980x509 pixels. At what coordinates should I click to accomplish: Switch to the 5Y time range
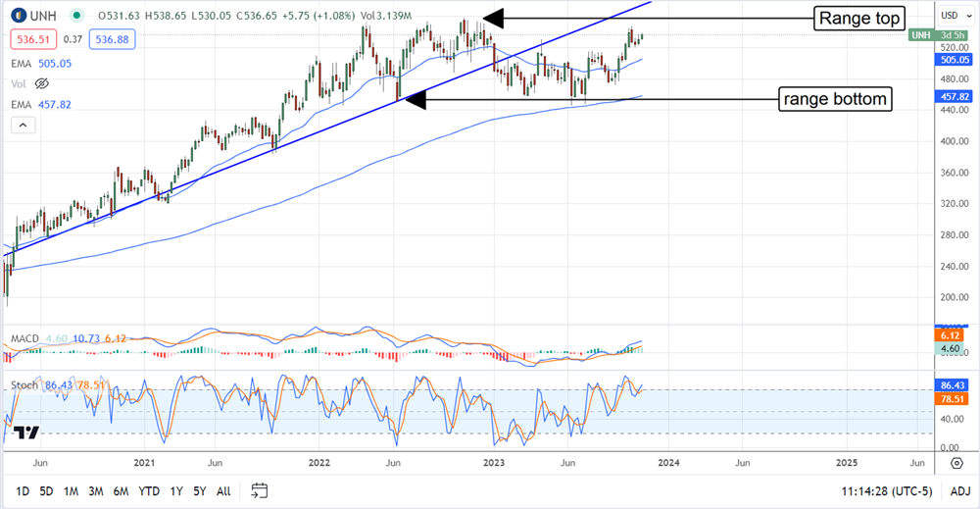pyautogui.click(x=199, y=489)
